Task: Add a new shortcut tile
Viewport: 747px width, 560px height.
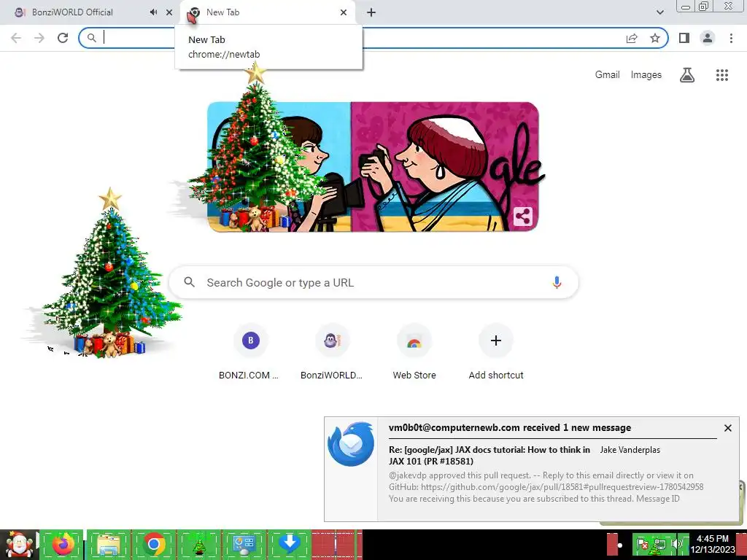Action: pos(496,352)
